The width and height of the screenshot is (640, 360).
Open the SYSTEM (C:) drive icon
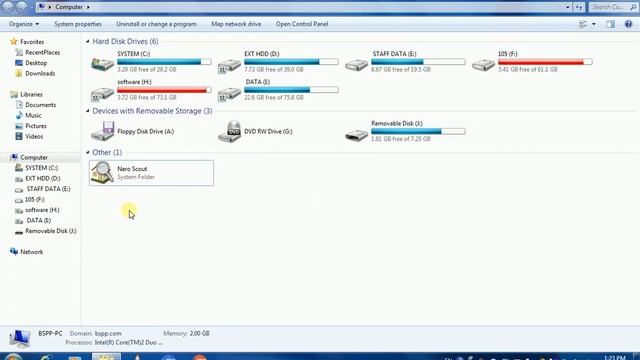pyautogui.click(x=102, y=64)
